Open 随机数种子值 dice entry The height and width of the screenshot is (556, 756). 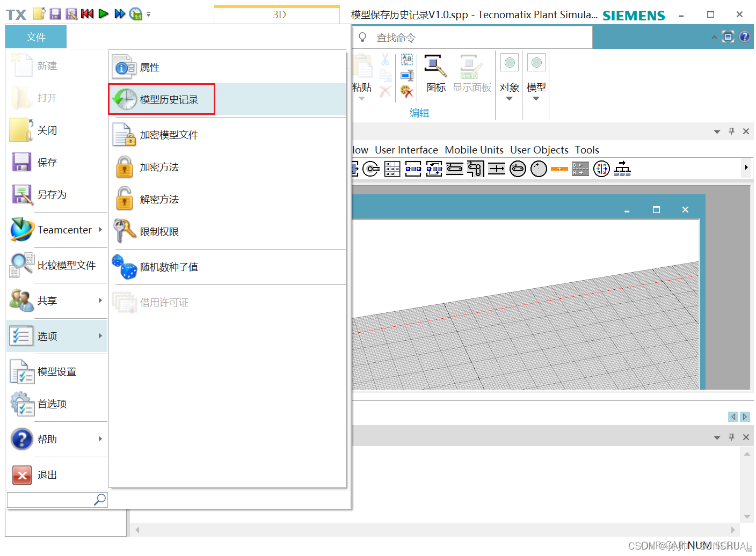point(227,267)
